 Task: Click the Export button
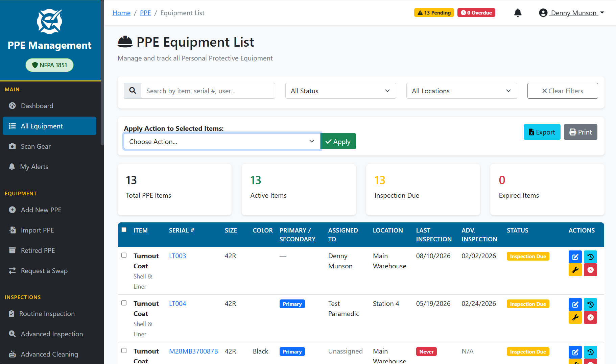tap(542, 132)
